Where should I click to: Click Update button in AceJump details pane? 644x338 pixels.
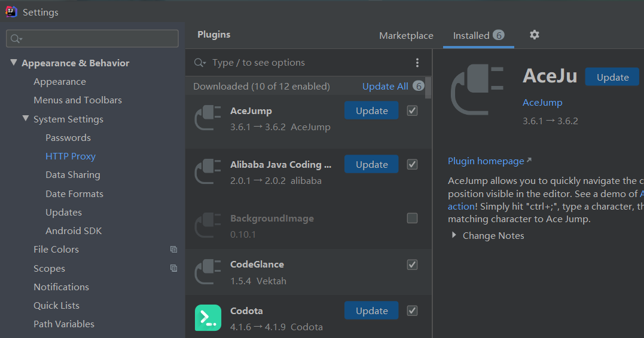(x=612, y=77)
